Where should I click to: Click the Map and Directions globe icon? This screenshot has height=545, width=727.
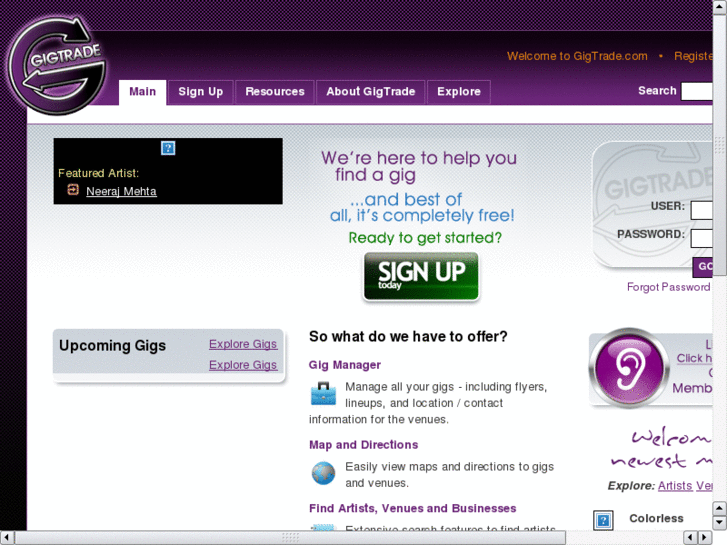pos(323,473)
